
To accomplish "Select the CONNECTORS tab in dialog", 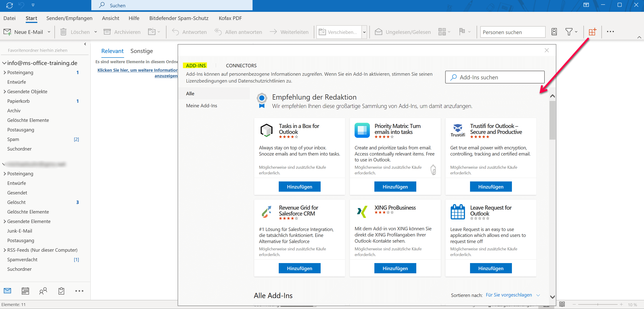I will pyautogui.click(x=241, y=65).
